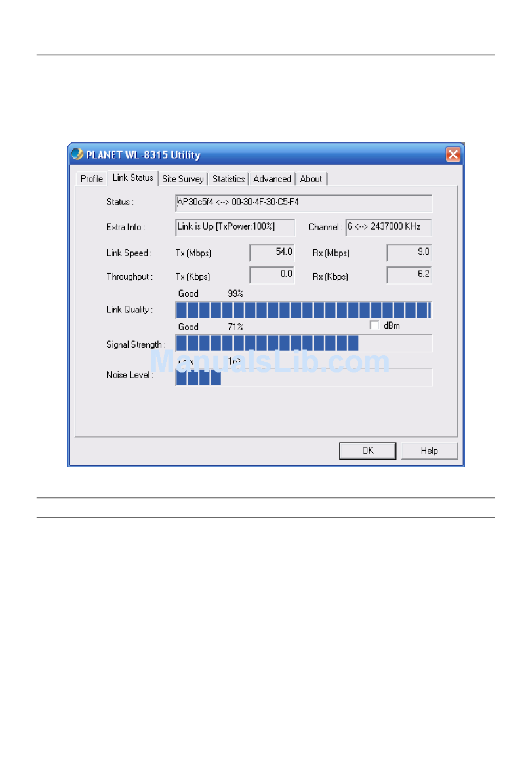532x783 pixels.
Task: Click the Rx (Mbps) value 9.0
Action: (409, 253)
